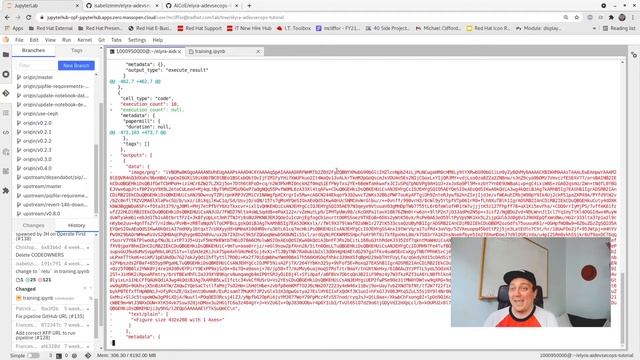Select the History tab
The height and width of the screenshot is (360, 640).
pyautogui.click(x=76, y=225)
